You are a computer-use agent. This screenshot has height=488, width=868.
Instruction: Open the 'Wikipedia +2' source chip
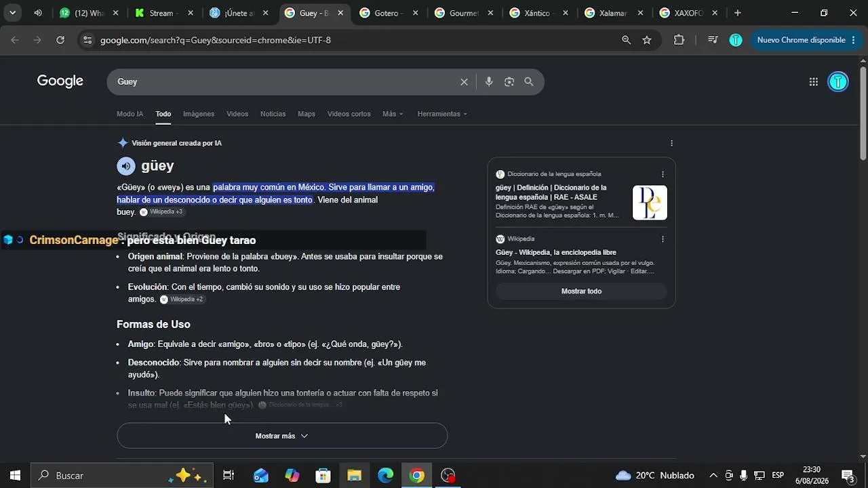coord(182,300)
